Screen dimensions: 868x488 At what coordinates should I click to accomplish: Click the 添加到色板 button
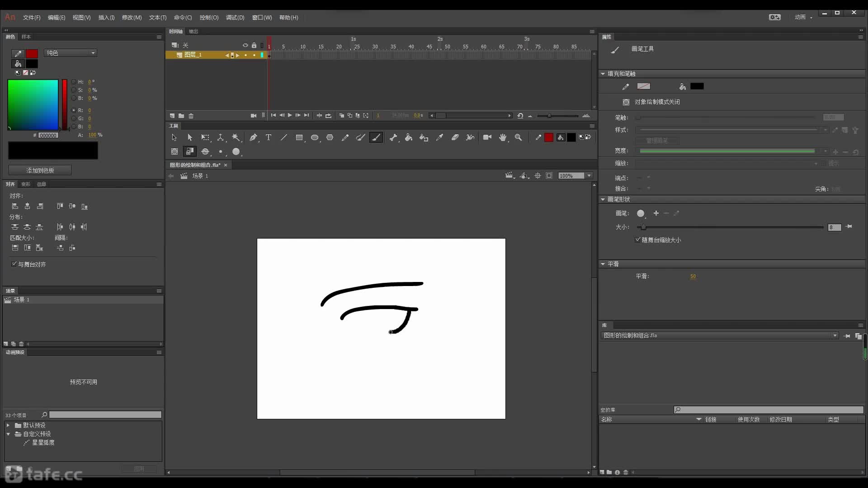40,170
